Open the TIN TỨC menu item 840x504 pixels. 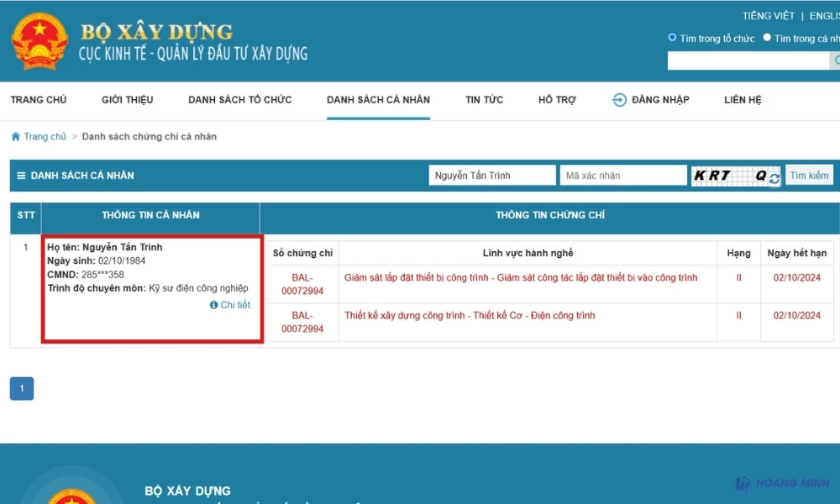(485, 100)
